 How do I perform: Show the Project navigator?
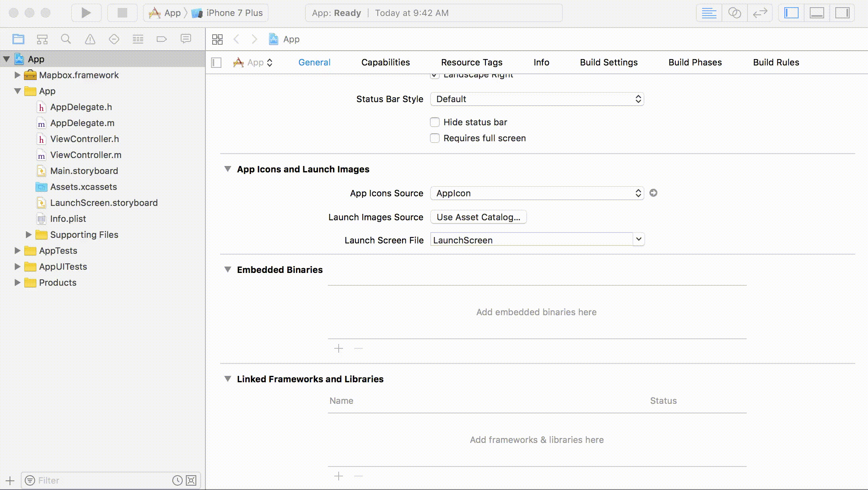tap(18, 39)
